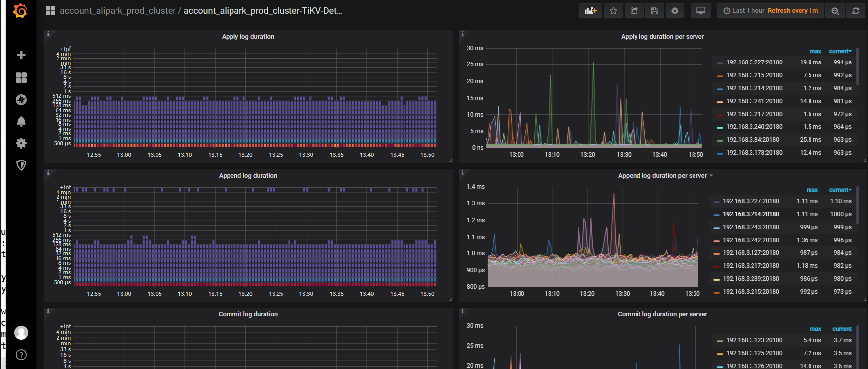Open the Dashboards icon in sidebar
This screenshot has height=369, width=868.
pos(21,78)
